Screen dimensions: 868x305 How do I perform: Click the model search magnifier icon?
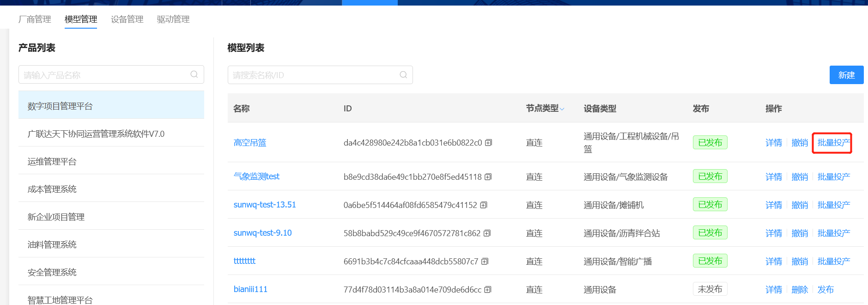(x=403, y=75)
